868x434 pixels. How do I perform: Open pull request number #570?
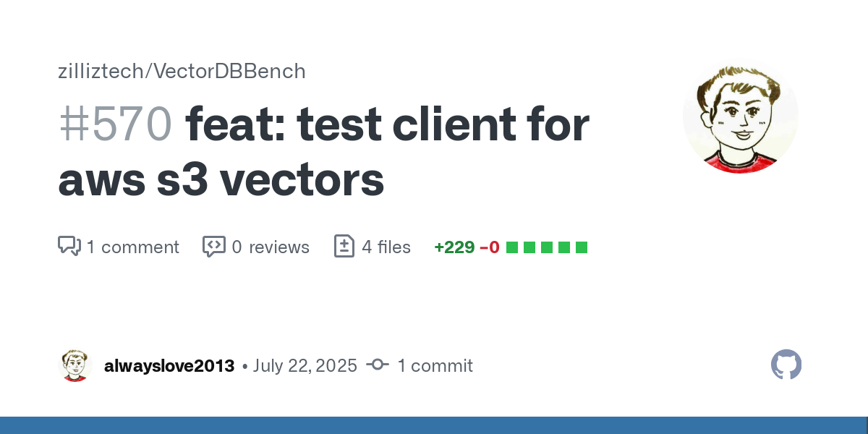coord(115,124)
